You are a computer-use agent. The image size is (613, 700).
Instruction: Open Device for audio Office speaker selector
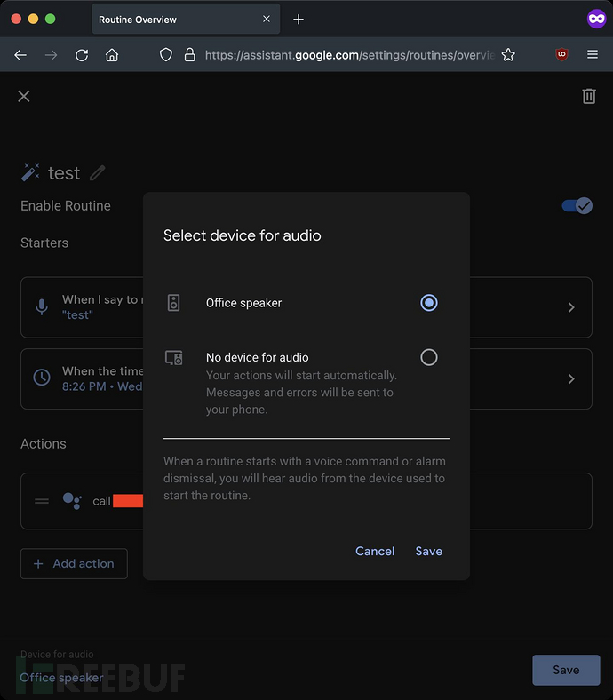[61, 678]
